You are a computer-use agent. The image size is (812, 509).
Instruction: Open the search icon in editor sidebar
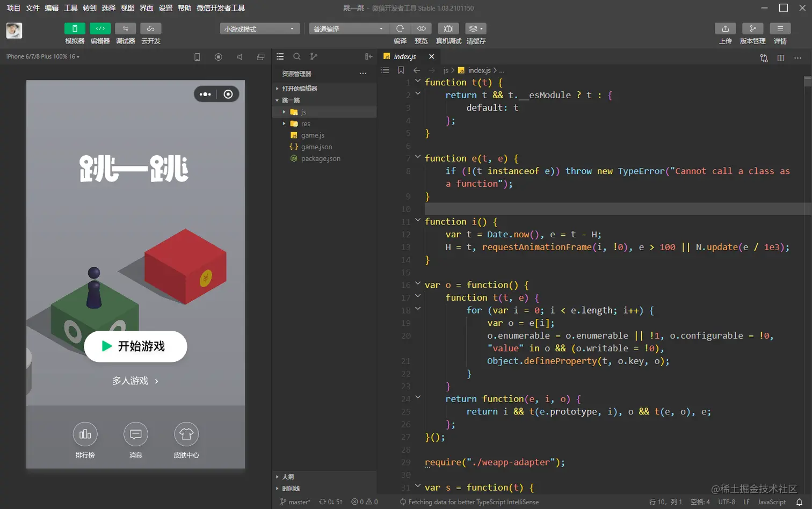click(297, 56)
